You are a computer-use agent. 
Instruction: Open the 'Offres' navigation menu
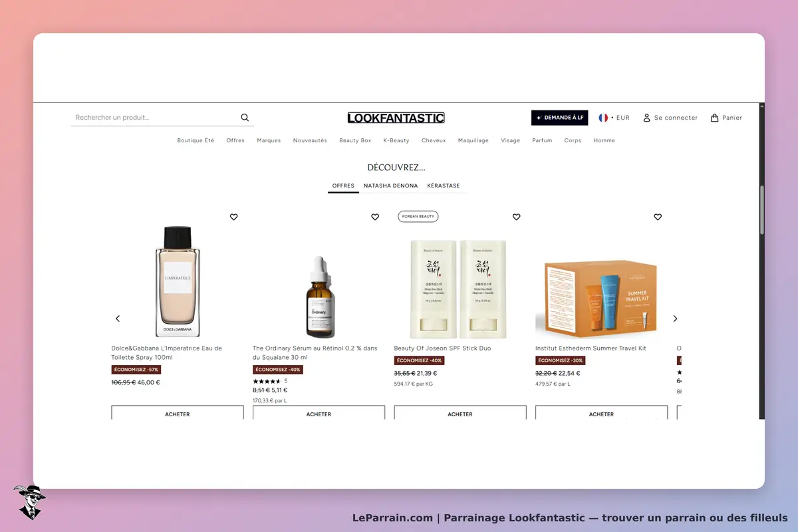click(235, 140)
